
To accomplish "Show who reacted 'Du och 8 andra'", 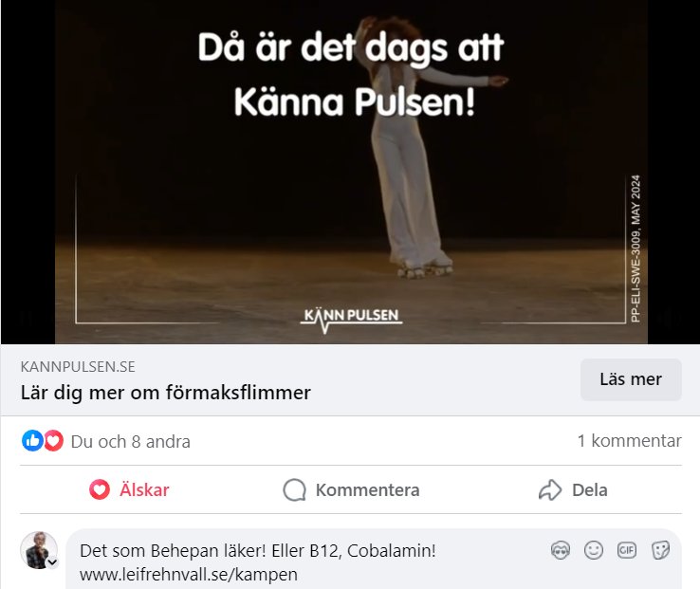I will pos(130,442).
